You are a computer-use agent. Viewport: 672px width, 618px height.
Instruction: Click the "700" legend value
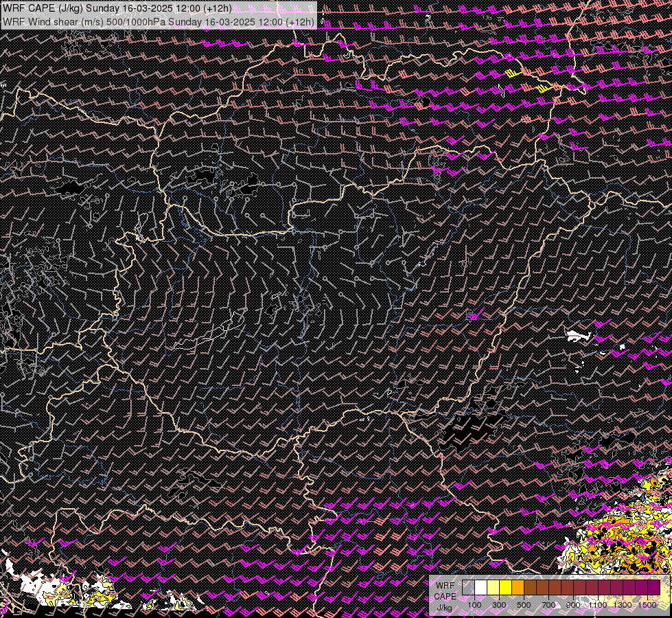pos(548,605)
